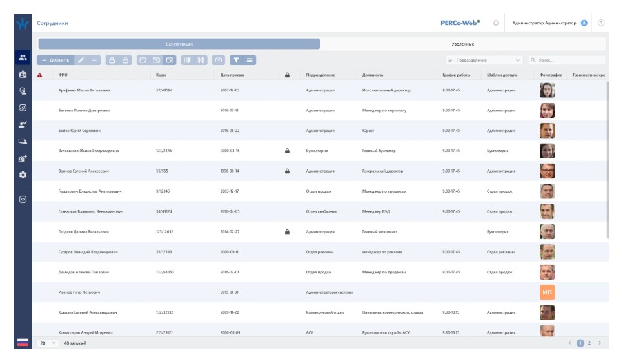Click the pencil edit employee icon

[x=81, y=60]
